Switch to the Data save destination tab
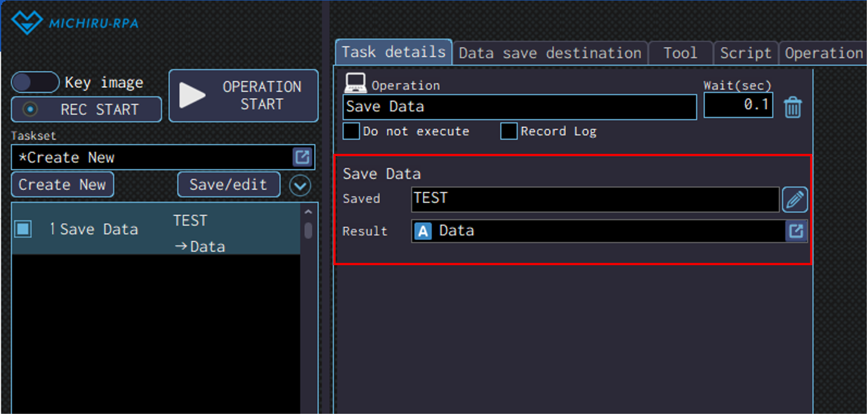 pos(550,53)
